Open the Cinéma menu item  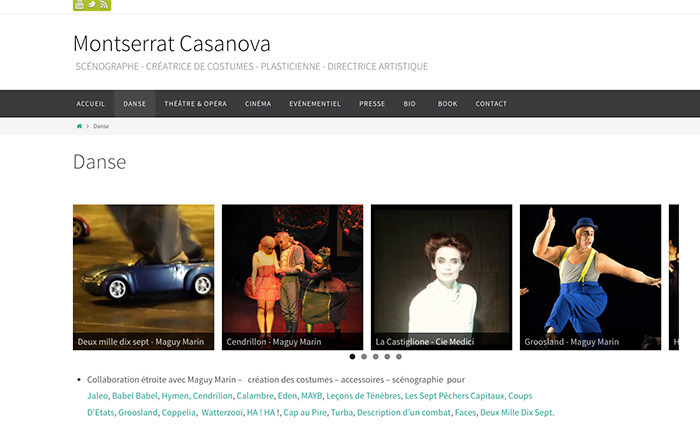click(x=258, y=104)
